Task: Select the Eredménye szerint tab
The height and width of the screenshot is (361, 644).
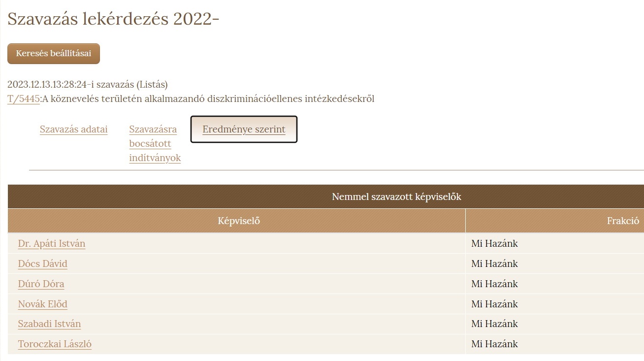Action: (x=244, y=130)
